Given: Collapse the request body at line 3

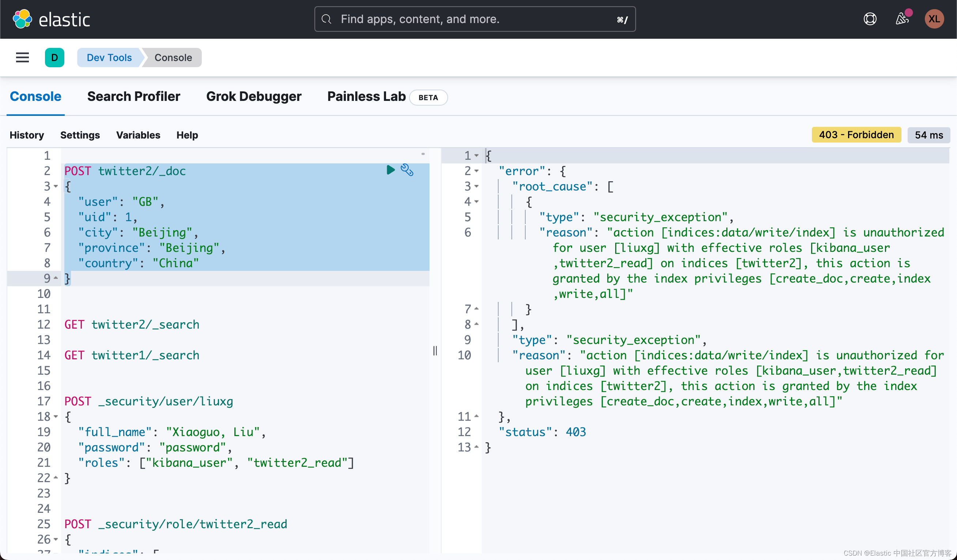Looking at the screenshot, I should pyautogui.click(x=56, y=186).
